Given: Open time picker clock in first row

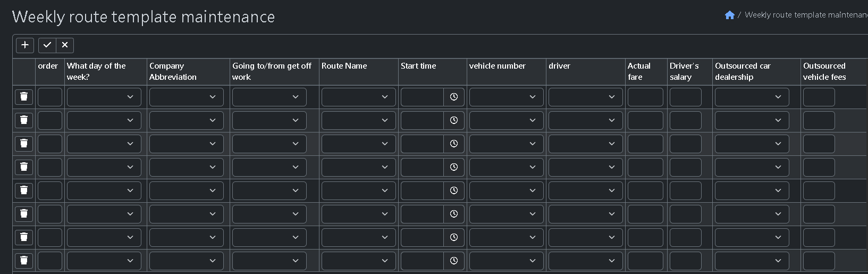Looking at the screenshot, I should [454, 97].
